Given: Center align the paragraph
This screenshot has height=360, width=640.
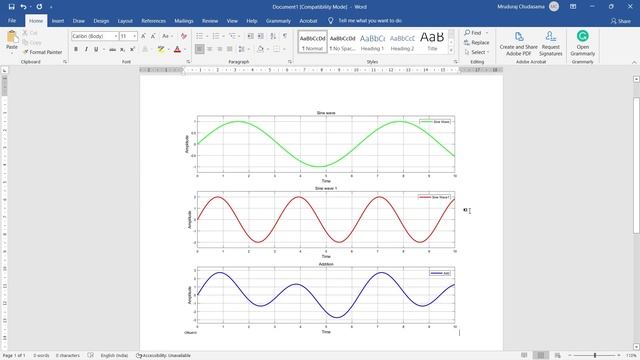Looking at the screenshot, I should pyautogui.click(x=209, y=49).
